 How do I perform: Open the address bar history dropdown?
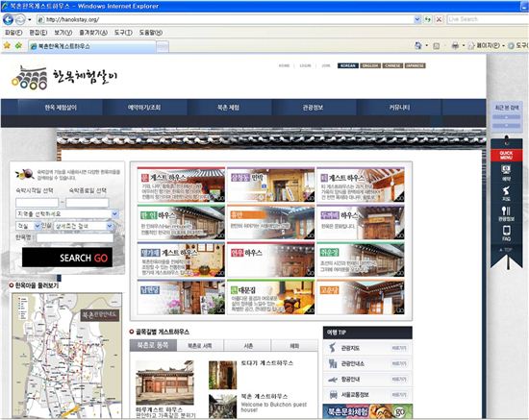pyautogui.click(x=417, y=19)
